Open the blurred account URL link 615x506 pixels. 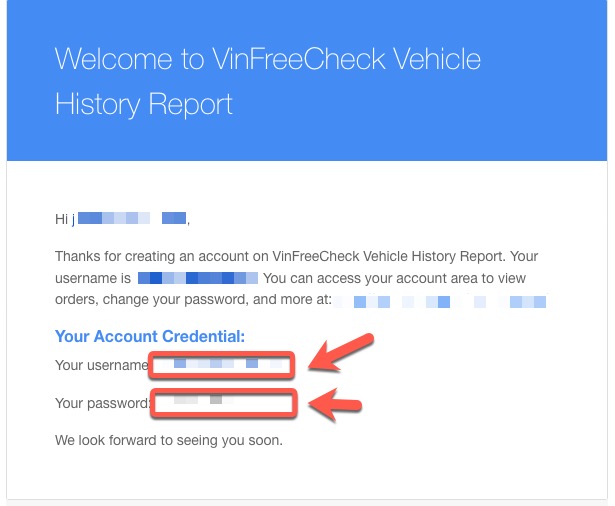click(441, 302)
